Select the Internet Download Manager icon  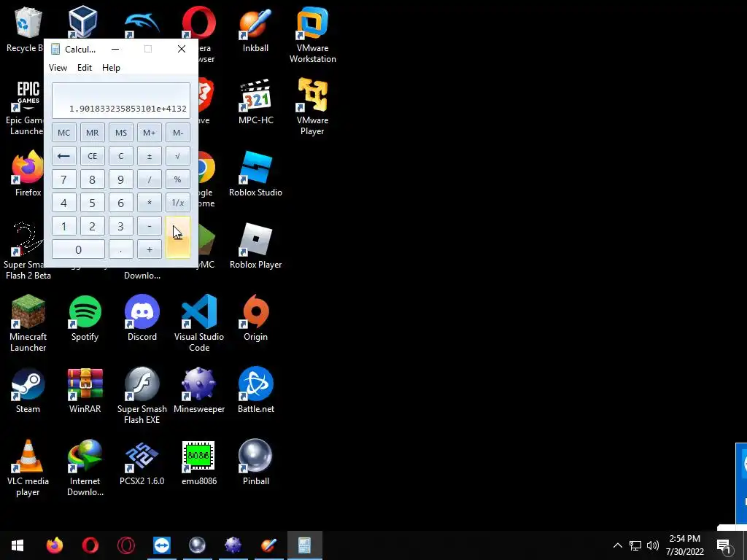tap(85, 468)
